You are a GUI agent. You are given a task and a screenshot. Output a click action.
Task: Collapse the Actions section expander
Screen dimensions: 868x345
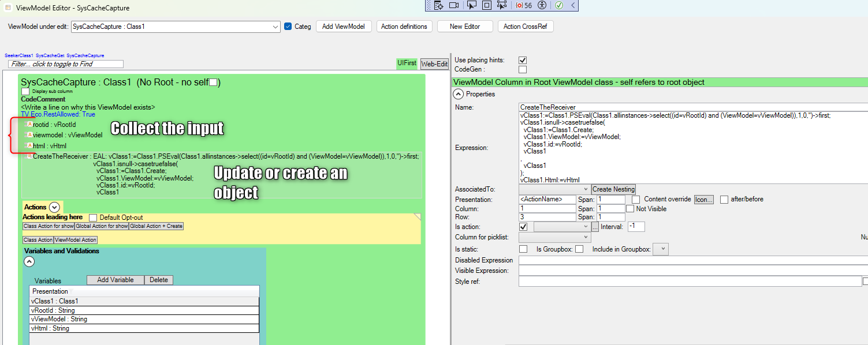tap(54, 207)
